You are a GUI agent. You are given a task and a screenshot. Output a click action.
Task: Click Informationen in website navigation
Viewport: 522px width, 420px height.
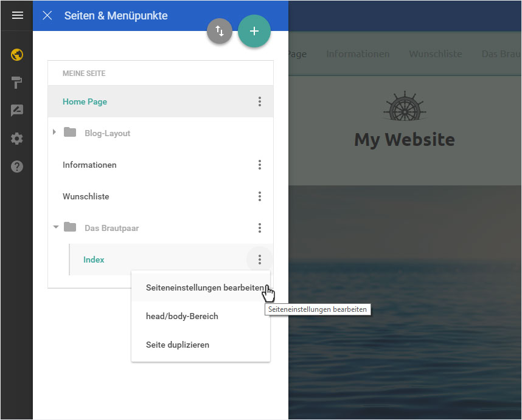coord(358,53)
